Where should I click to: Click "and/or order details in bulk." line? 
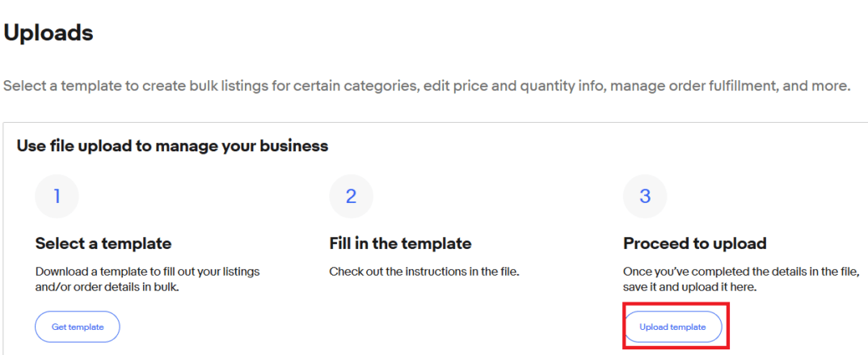coord(107,287)
